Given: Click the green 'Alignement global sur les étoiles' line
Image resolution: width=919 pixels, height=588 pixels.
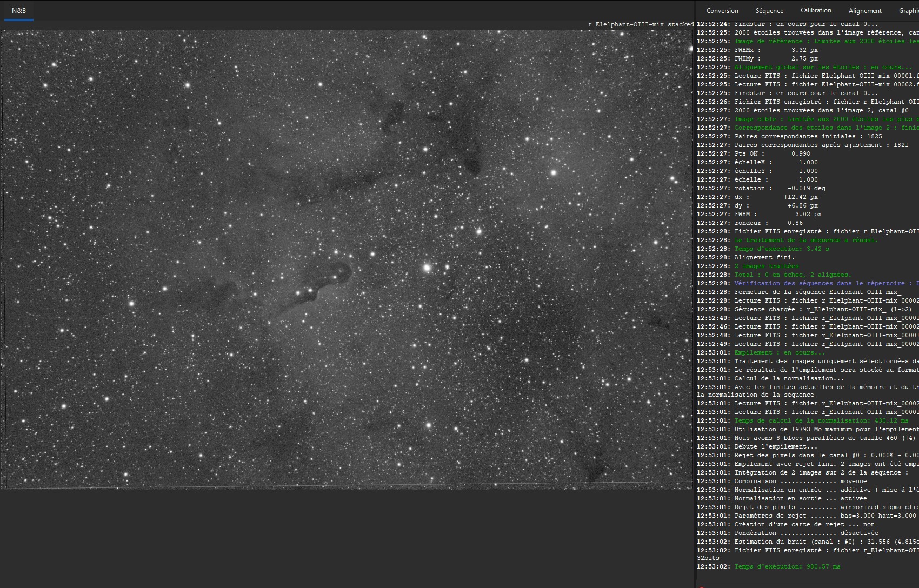Looking at the screenshot, I should [804, 67].
